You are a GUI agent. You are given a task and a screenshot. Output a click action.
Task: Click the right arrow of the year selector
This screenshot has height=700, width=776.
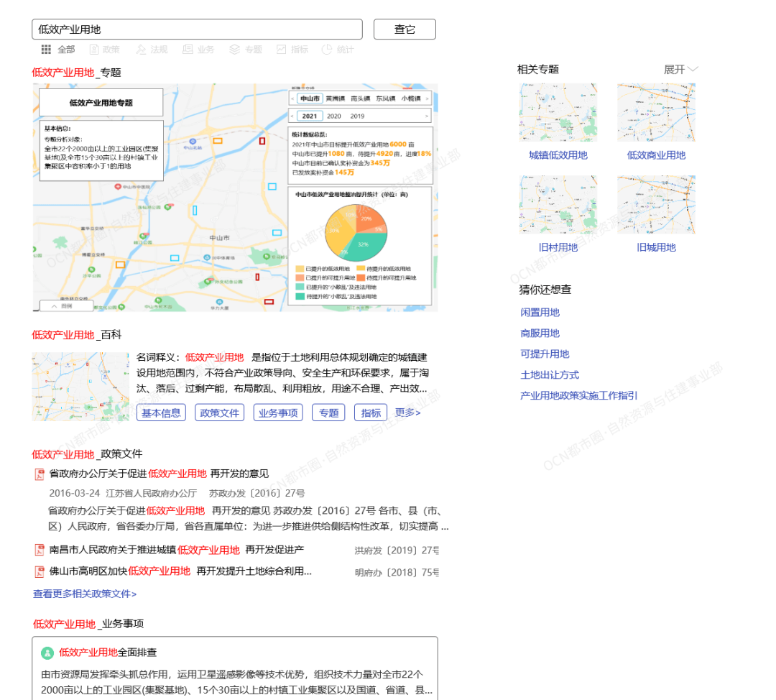click(427, 116)
